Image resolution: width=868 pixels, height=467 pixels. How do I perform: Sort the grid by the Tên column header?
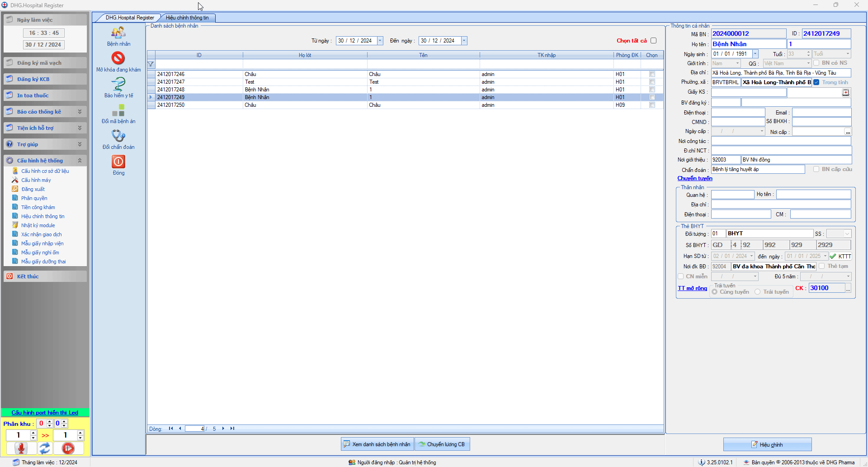pos(423,55)
